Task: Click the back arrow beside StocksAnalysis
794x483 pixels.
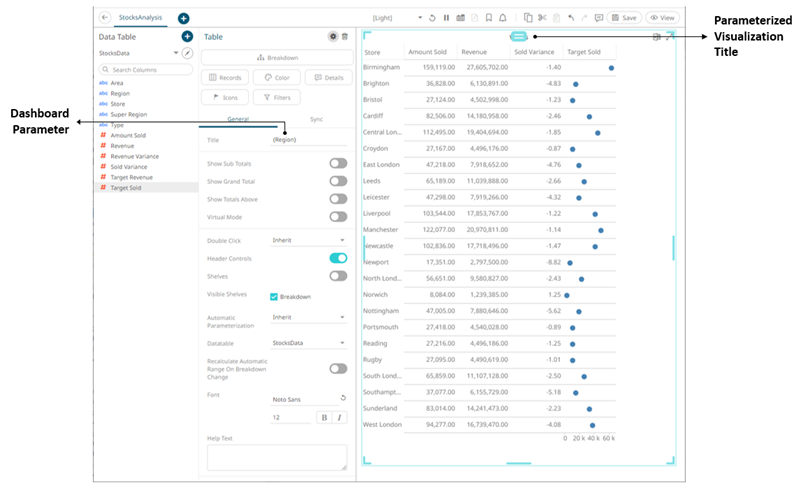Action: (x=105, y=18)
